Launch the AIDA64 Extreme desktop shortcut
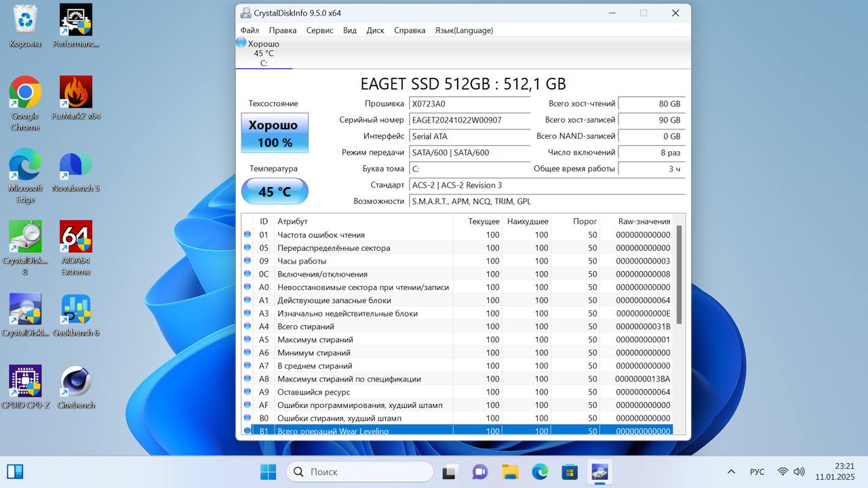The image size is (868, 488). [x=76, y=248]
